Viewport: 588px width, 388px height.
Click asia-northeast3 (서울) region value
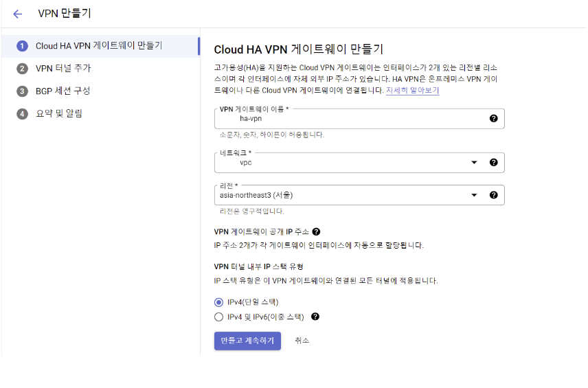[x=256, y=195]
